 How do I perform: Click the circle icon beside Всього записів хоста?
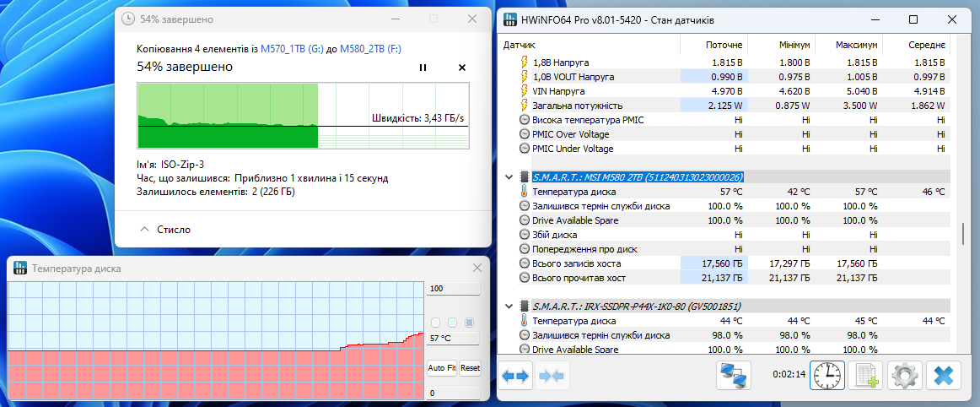(525, 263)
